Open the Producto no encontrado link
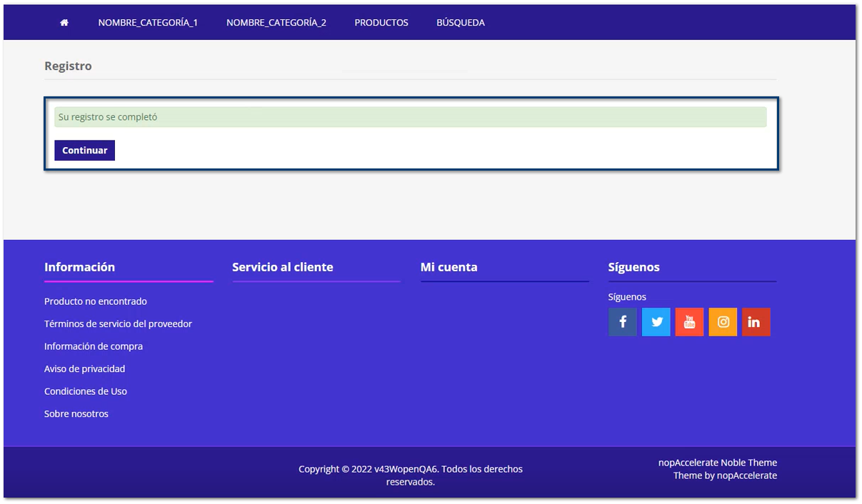 (x=95, y=301)
